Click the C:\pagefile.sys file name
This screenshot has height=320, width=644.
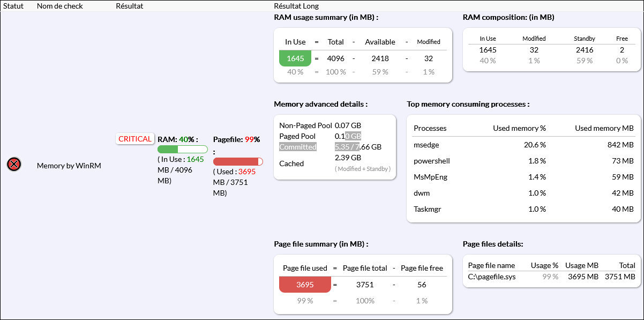click(492, 277)
